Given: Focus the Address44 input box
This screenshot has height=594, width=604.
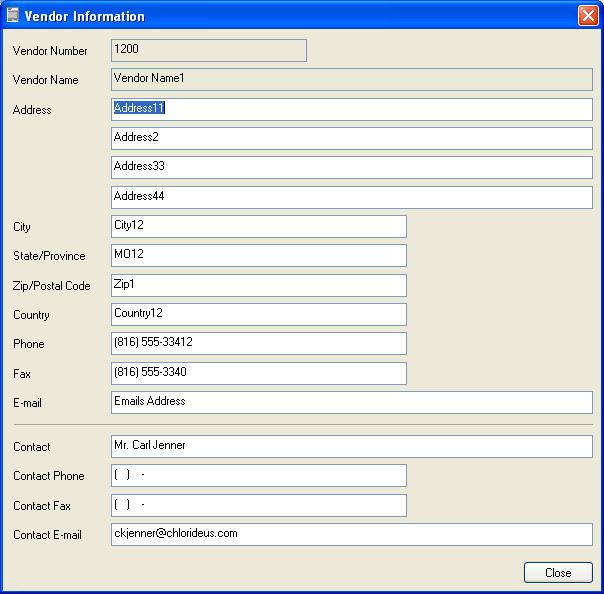Looking at the screenshot, I should [352, 198].
